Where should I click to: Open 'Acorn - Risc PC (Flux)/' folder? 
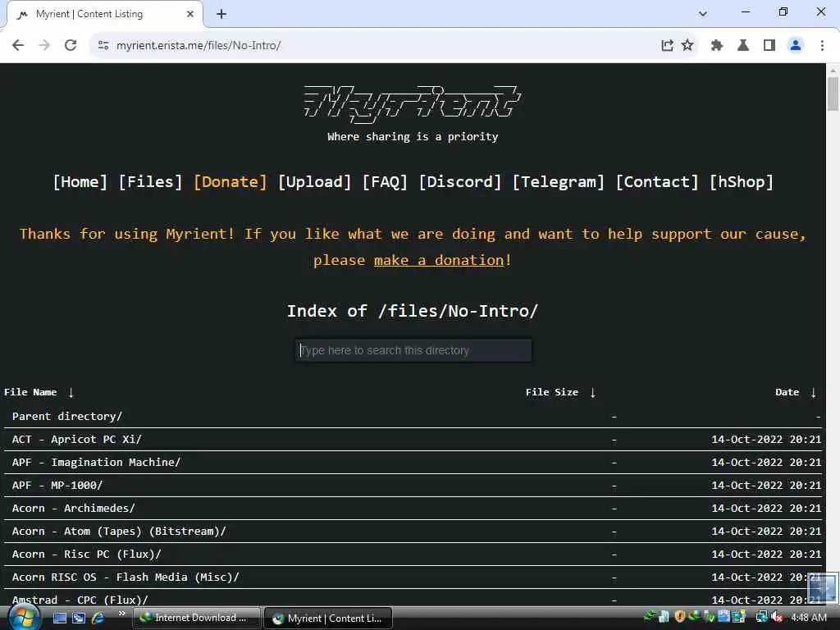pyautogui.click(x=86, y=555)
